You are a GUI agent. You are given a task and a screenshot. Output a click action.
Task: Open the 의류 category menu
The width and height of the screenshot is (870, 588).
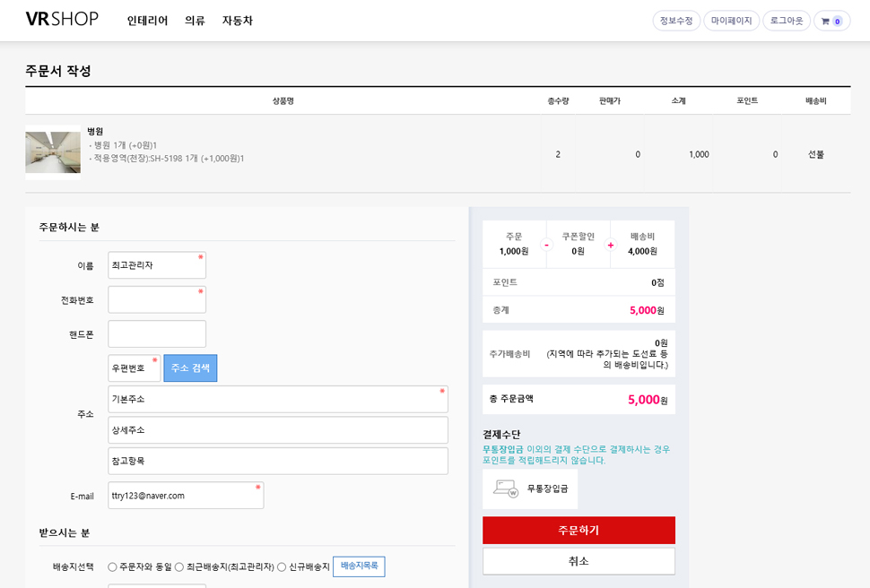[195, 21]
